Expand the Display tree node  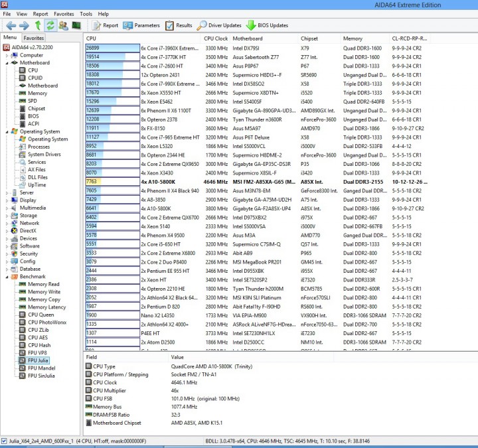(7, 200)
